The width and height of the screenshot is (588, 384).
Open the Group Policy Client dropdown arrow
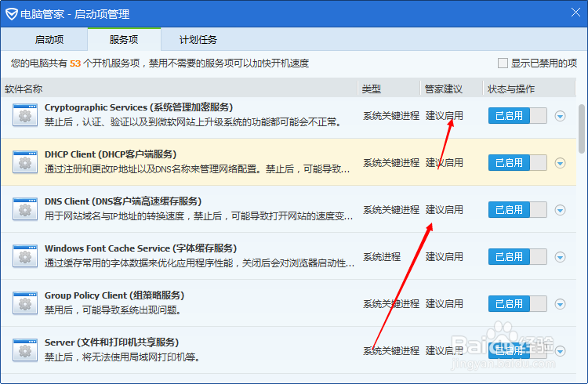coord(561,304)
